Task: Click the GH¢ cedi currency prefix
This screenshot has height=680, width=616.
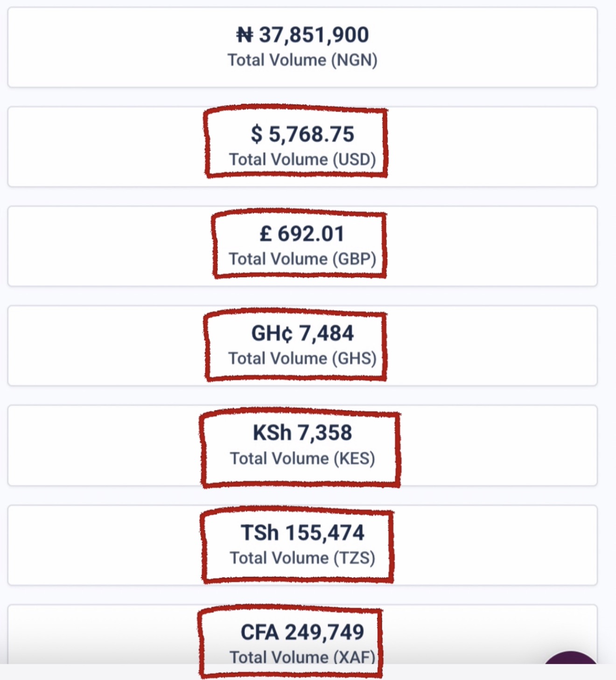Action: (272, 334)
